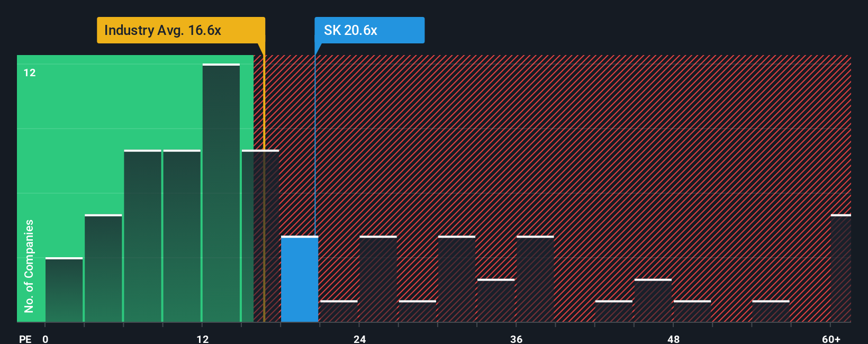Click the x-axis label 60+

point(831,339)
